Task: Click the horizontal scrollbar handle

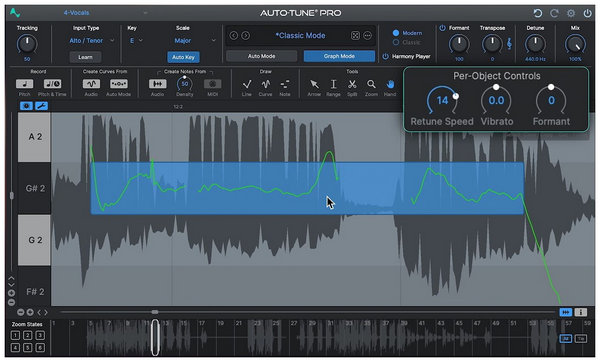Action: (x=155, y=312)
